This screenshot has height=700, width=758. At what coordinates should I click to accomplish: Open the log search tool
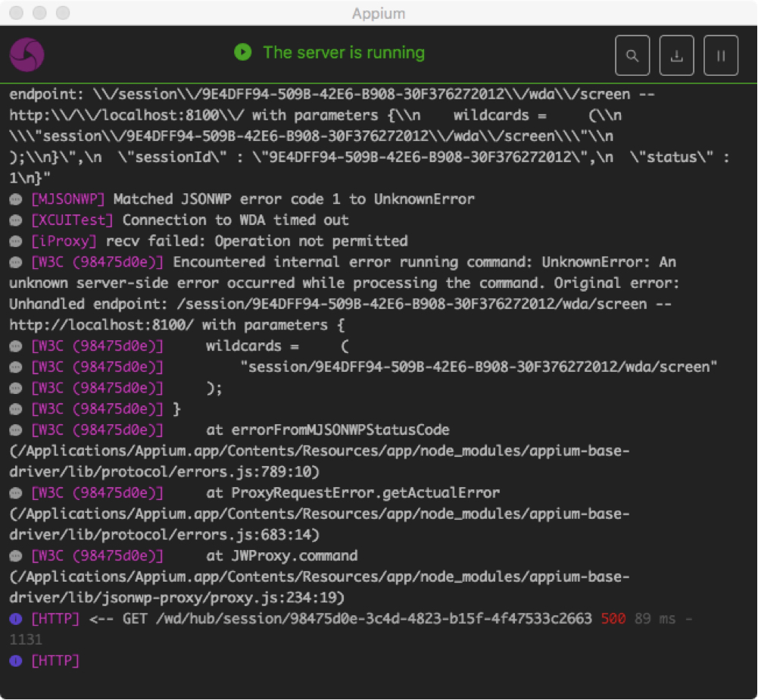pyautogui.click(x=632, y=55)
